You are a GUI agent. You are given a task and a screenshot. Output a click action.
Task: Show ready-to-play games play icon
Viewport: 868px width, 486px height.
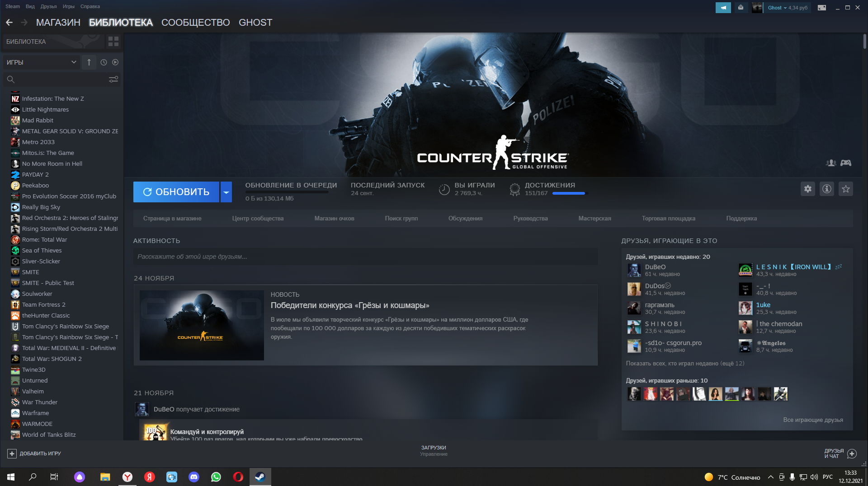(x=115, y=62)
